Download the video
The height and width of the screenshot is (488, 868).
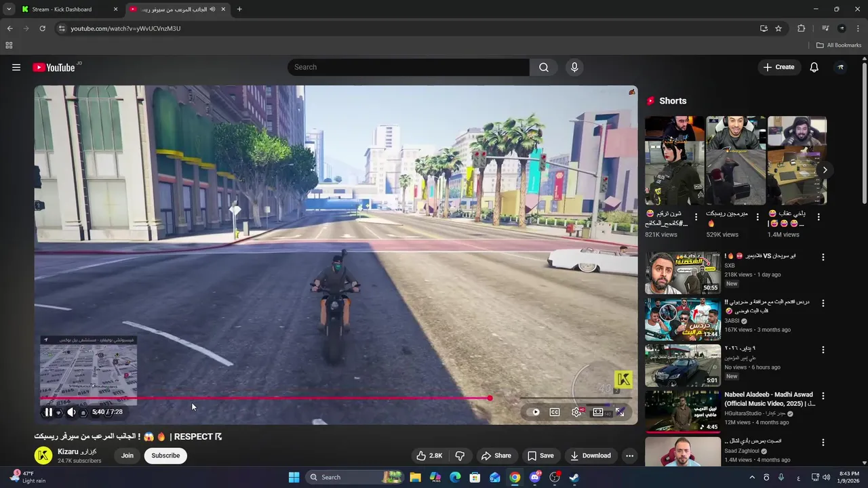591,455
